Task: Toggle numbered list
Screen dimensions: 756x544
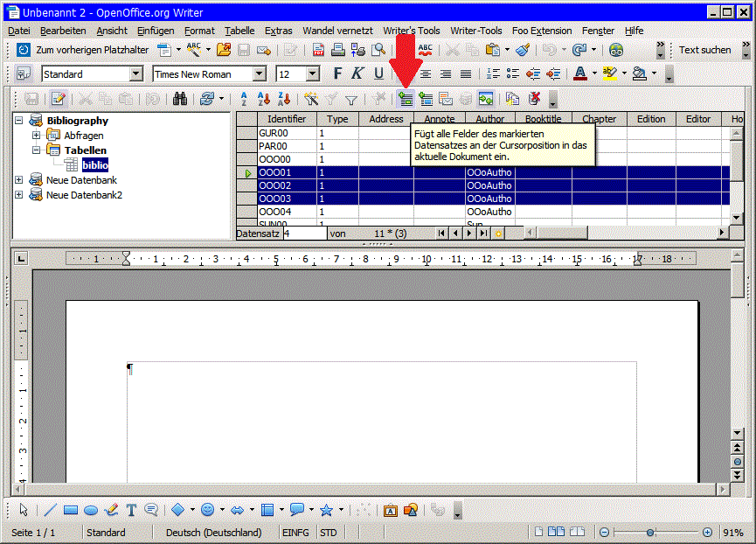Action: click(x=493, y=73)
